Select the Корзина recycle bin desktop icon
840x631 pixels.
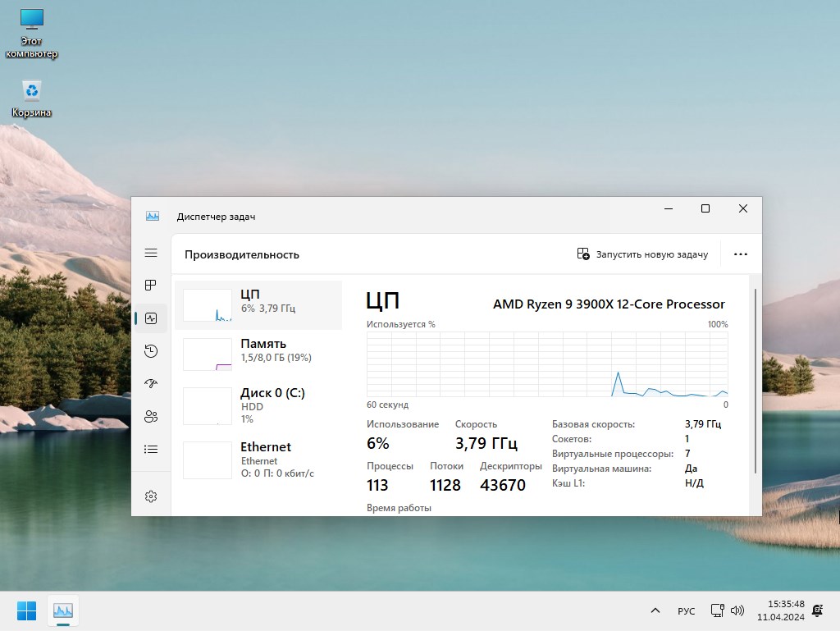pyautogui.click(x=31, y=99)
